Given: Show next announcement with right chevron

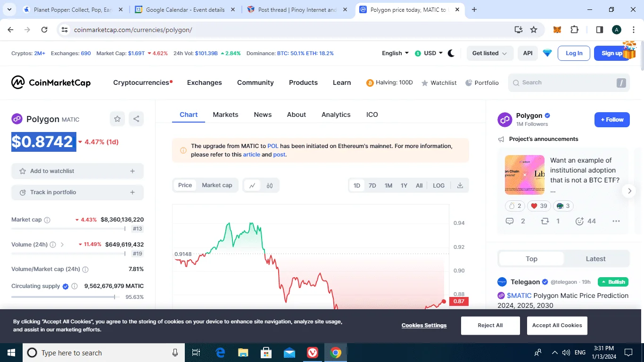Looking at the screenshot, I should click(629, 191).
